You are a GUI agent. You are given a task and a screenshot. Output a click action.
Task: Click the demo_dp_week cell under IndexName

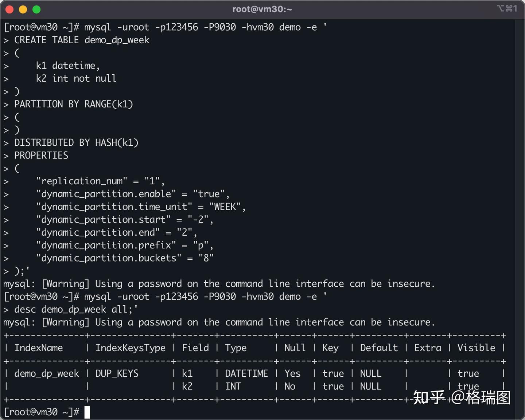pyautogui.click(x=47, y=373)
